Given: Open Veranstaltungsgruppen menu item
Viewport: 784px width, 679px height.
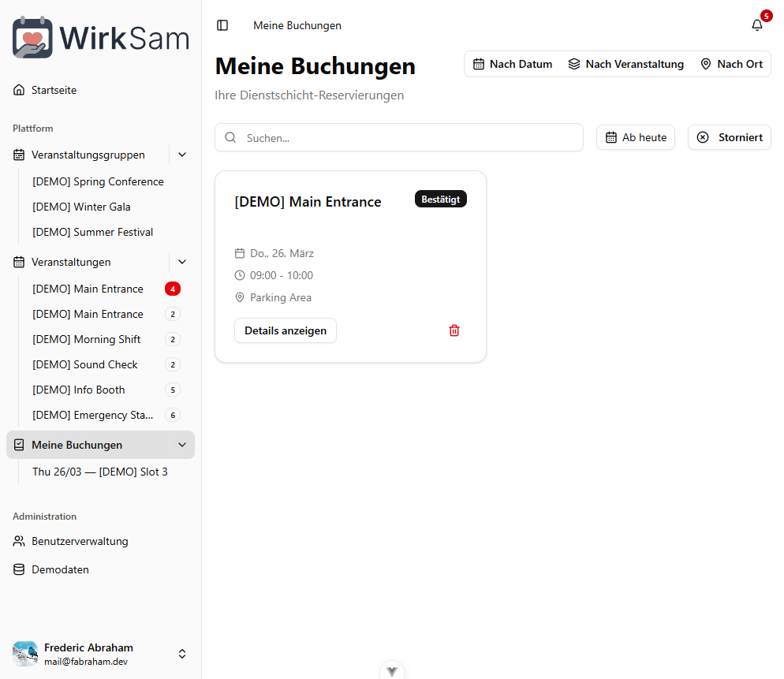Looking at the screenshot, I should point(88,155).
